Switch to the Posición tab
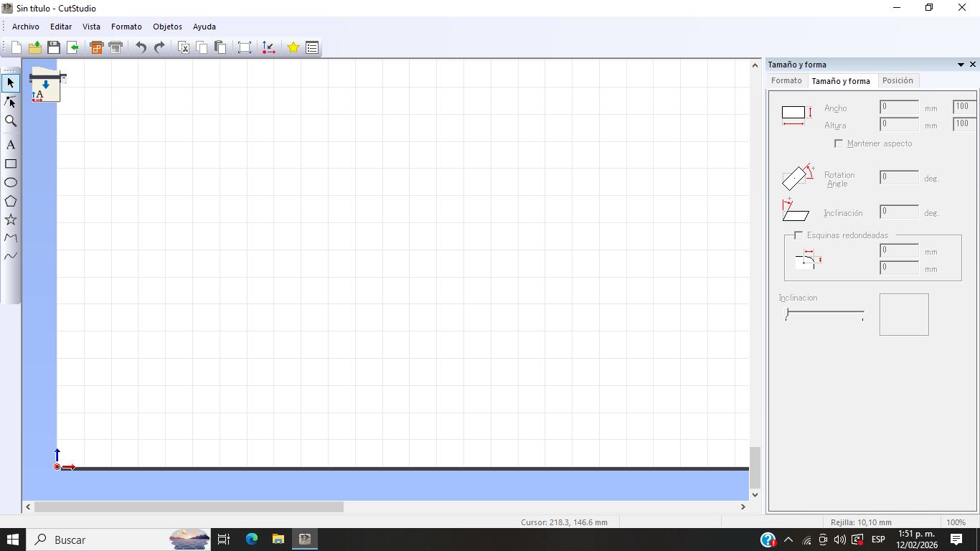Screen dimensions: 980x551 (x=897, y=80)
